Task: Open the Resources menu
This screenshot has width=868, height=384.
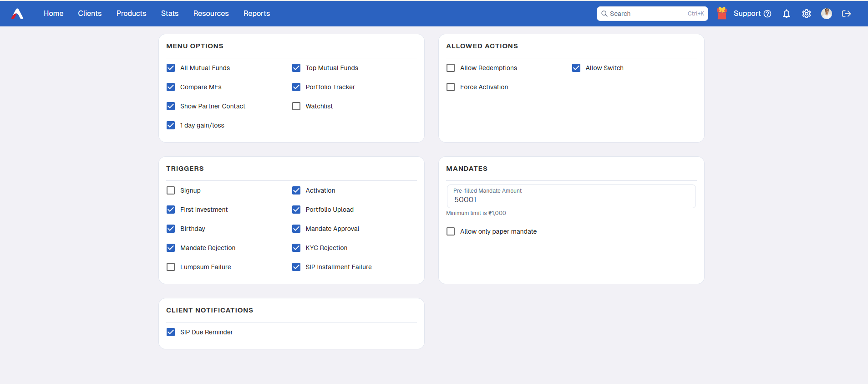Action: tap(211, 14)
